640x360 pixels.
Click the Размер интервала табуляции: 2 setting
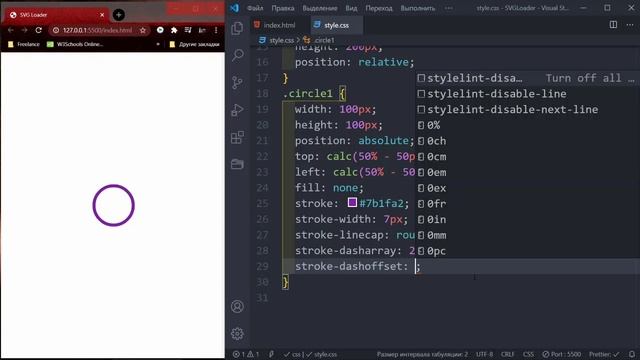pos(422,354)
